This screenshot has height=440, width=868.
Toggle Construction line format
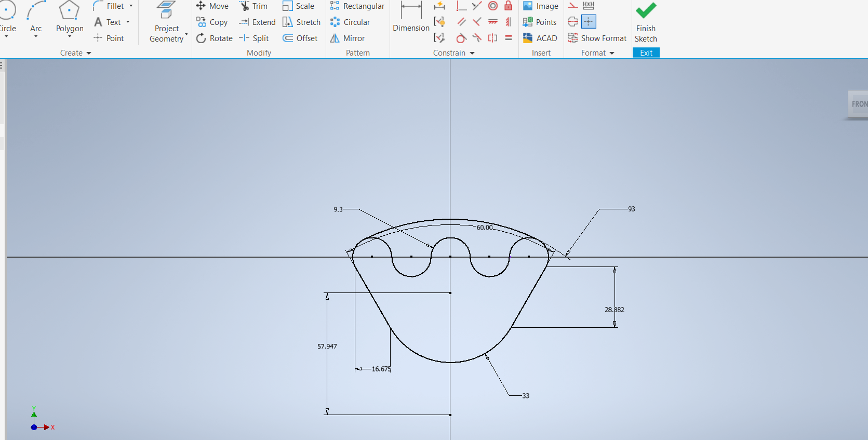573,6
